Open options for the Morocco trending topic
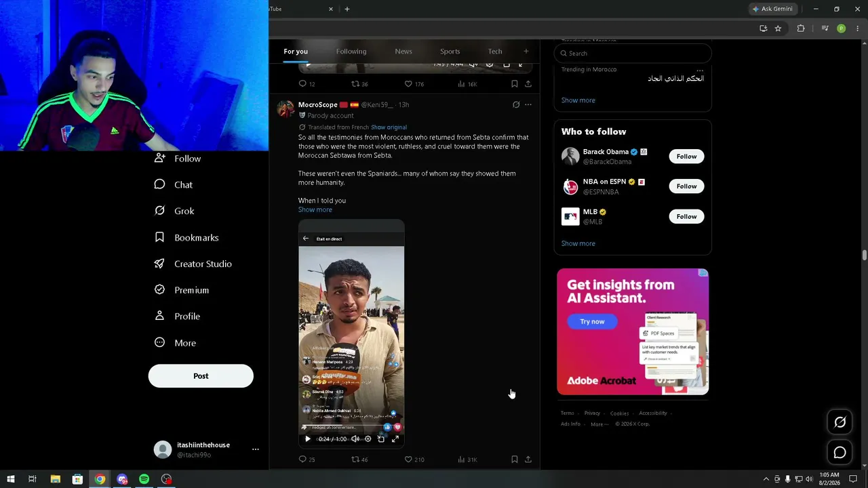This screenshot has height=488, width=868. tap(700, 70)
